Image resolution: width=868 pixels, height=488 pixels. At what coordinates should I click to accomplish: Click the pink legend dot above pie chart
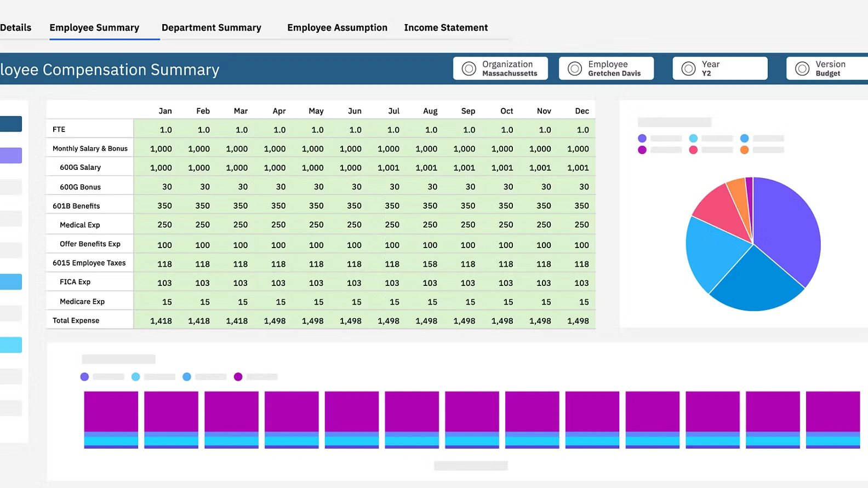coord(693,150)
